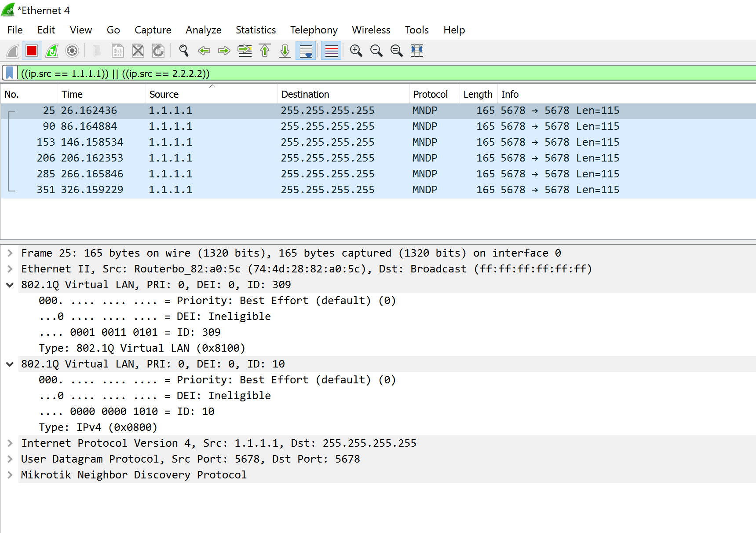
Task: Sort packets by the Source column
Action: (x=212, y=94)
